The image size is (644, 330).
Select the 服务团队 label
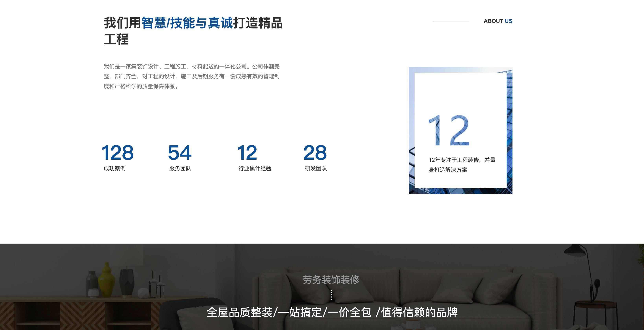[180, 168]
